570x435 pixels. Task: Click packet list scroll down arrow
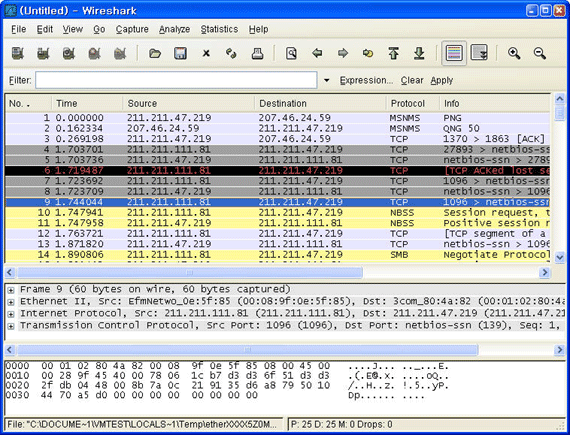click(x=559, y=257)
